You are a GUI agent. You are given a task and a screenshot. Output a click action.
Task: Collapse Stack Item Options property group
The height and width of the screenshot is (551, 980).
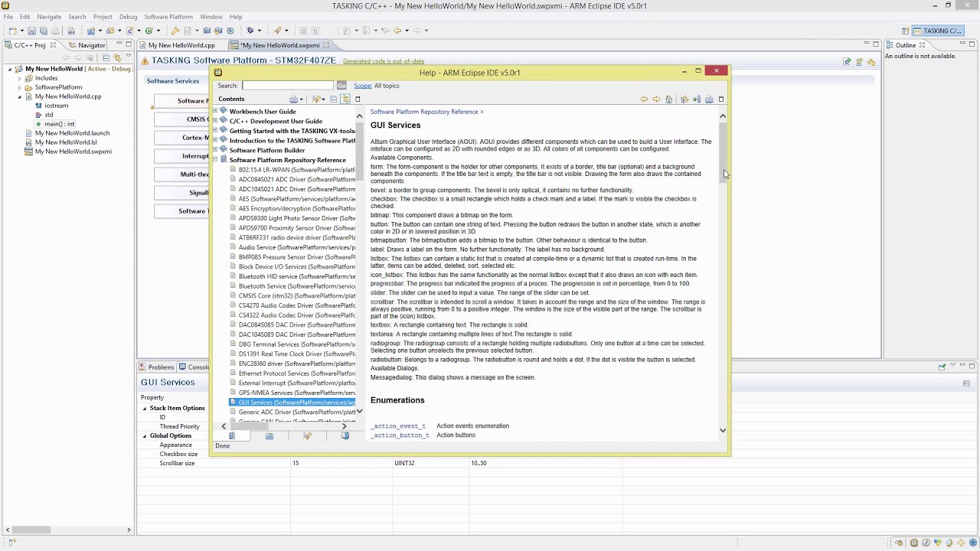(x=145, y=408)
